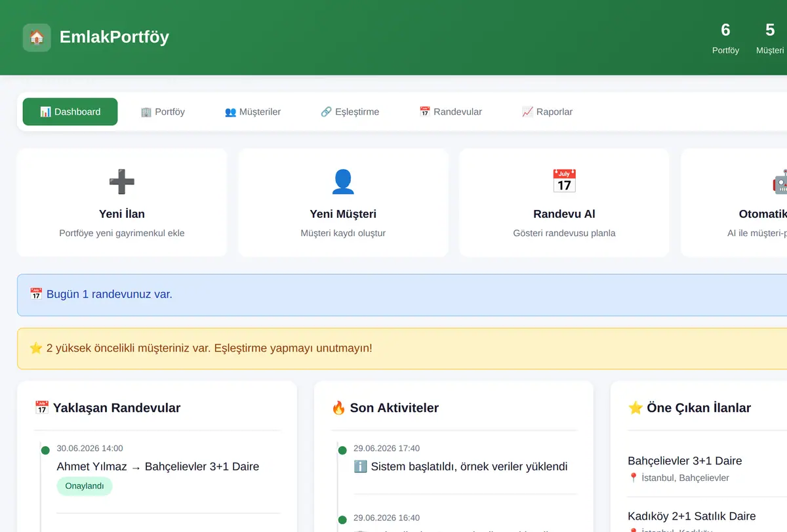Viewport: 787px width, 532px height.
Task: Click the Portföy count 6 in header
Action: click(x=725, y=30)
